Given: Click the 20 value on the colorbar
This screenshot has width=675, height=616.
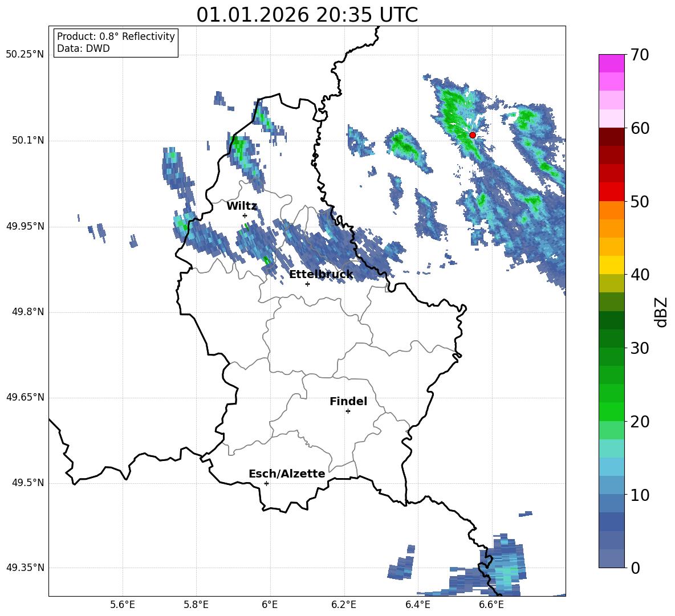Looking at the screenshot, I should (x=639, y=422).
